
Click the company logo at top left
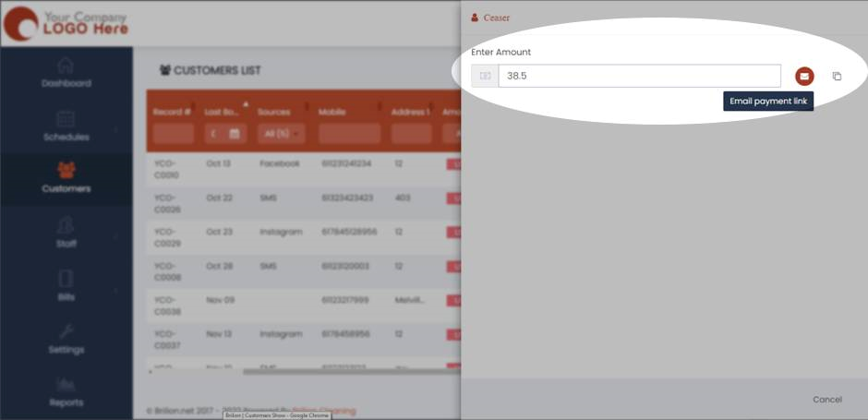coord(66,23)
